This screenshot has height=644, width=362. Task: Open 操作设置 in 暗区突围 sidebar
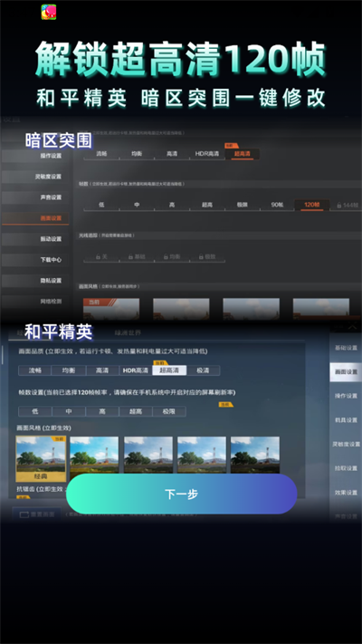click(x=35, y=156)
